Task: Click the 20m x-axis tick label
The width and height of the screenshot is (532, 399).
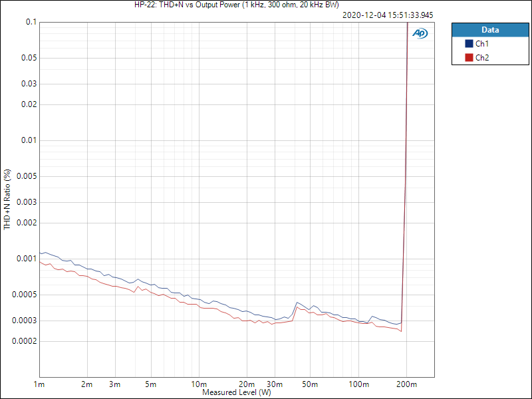Action: 247,384
